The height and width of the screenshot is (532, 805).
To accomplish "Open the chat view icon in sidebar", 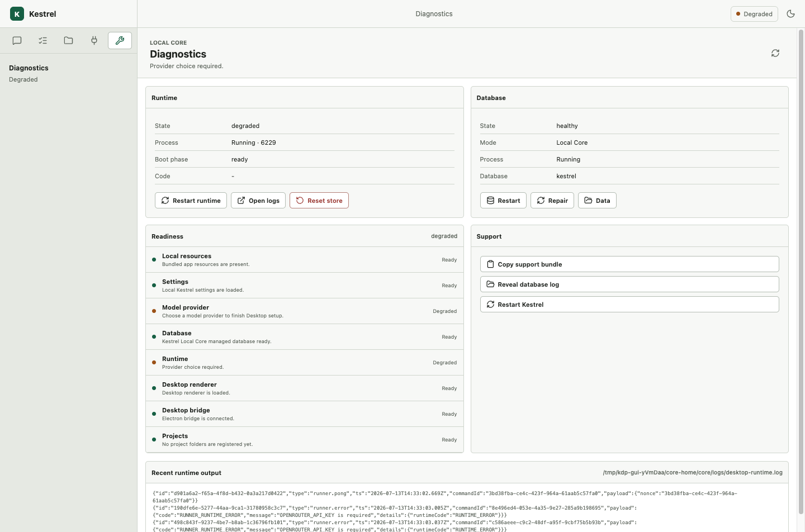I will point(17,40).
